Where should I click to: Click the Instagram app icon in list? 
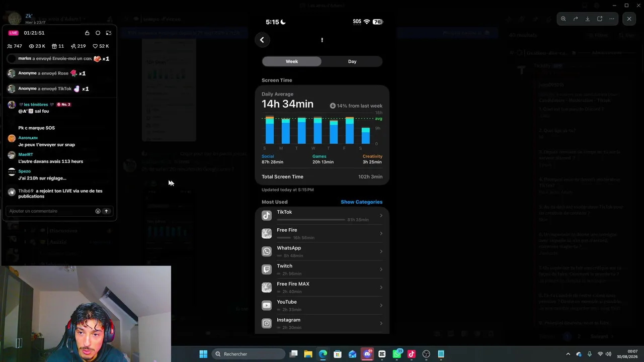pyautogui.click(x=267, y=323)
